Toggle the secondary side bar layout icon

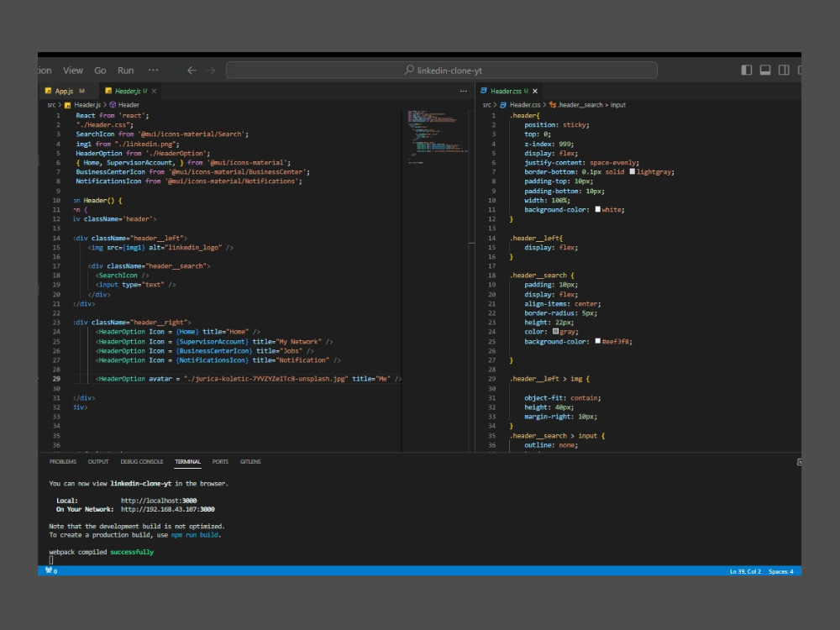[x=784, y=71]
